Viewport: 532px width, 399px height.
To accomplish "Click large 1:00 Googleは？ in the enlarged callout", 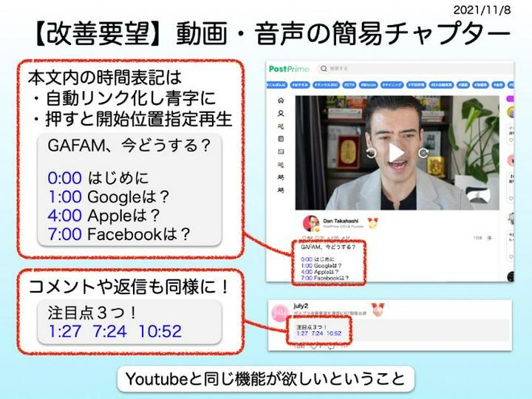I will (108, 197).
